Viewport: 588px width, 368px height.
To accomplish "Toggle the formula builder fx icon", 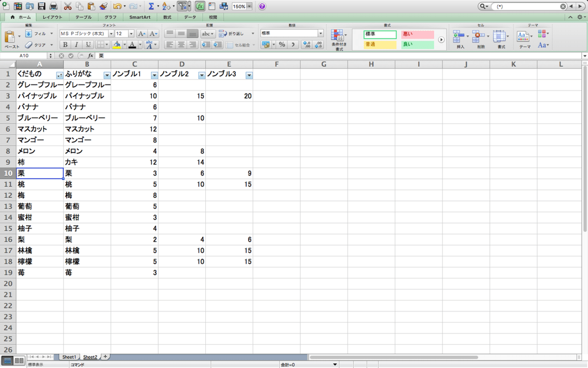I will coord(200,6).
